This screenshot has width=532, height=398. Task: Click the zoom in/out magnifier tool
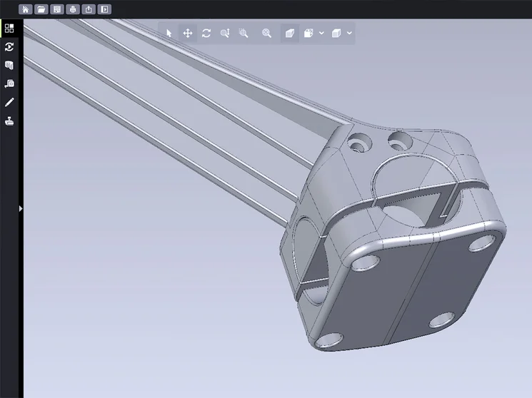coord(225,34)
